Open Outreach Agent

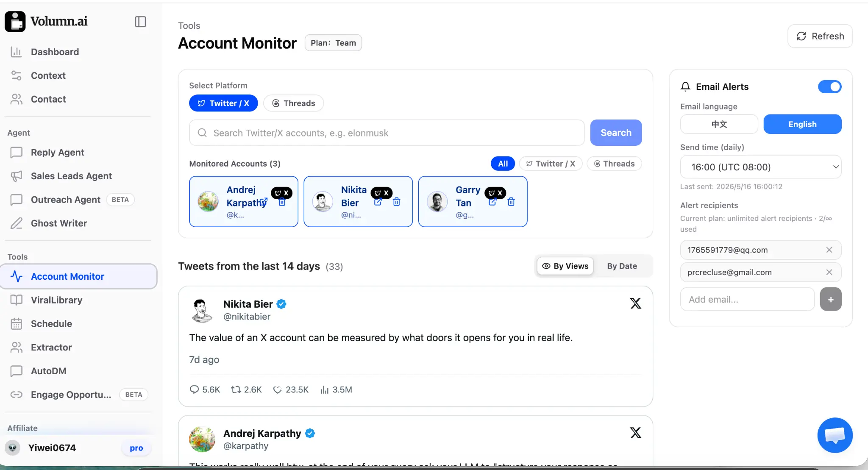click(x=66, y=200)
